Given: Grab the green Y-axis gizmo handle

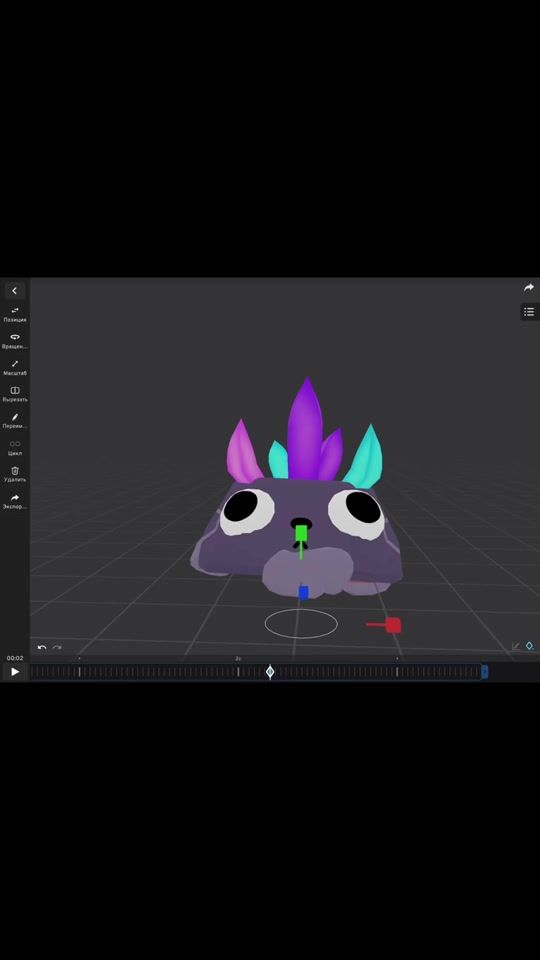Looking at the screenshot, I should coord(301,533).
